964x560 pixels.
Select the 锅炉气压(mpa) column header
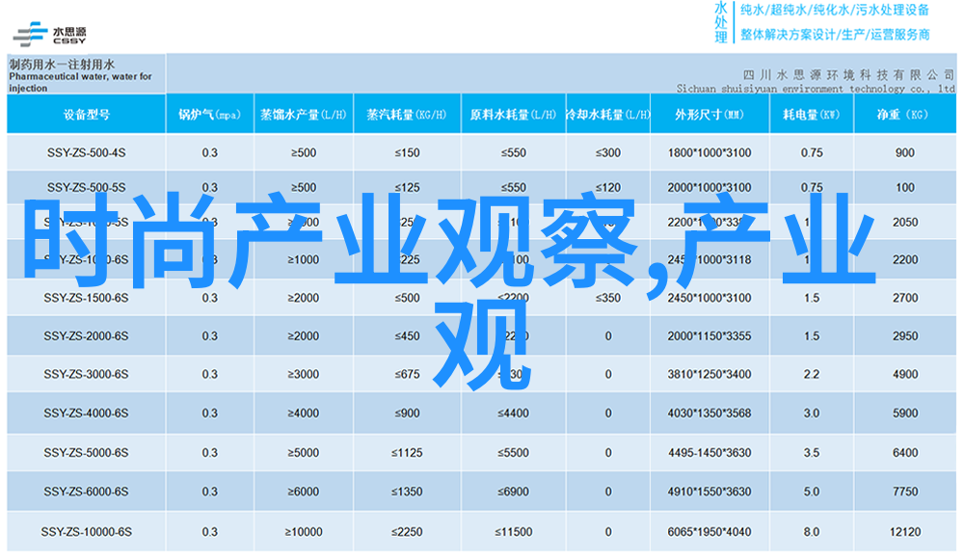pyautogui.click(x=209, y=115)
